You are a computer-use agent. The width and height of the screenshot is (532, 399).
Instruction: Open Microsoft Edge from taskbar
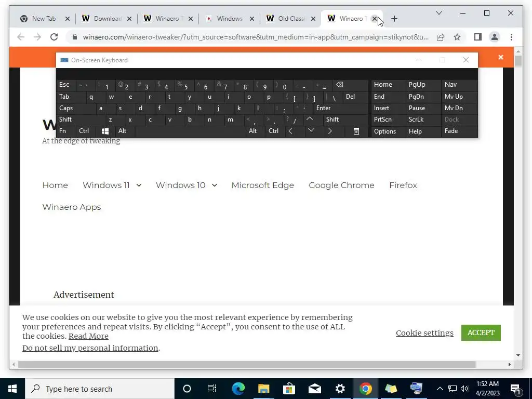[x=238, y=389]
